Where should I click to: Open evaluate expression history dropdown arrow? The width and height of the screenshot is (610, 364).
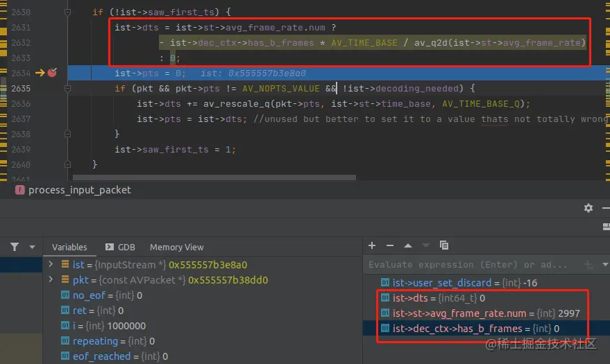tap(605, 265)
